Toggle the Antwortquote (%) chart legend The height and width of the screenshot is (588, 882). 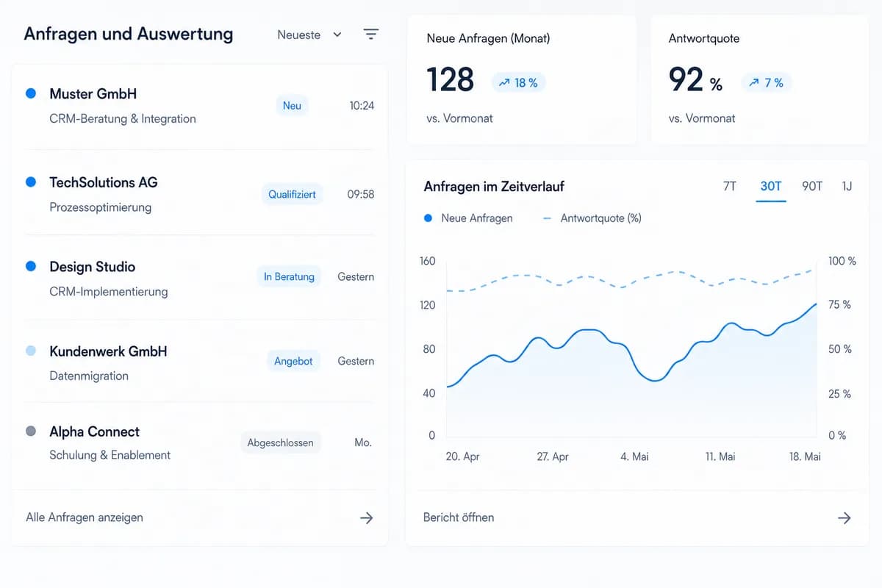click(x=592, y=218)
